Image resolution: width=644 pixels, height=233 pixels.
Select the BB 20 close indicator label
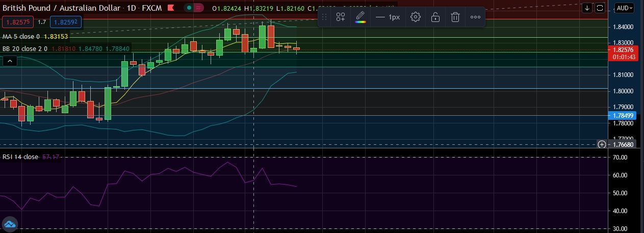[x=23, y=49]
